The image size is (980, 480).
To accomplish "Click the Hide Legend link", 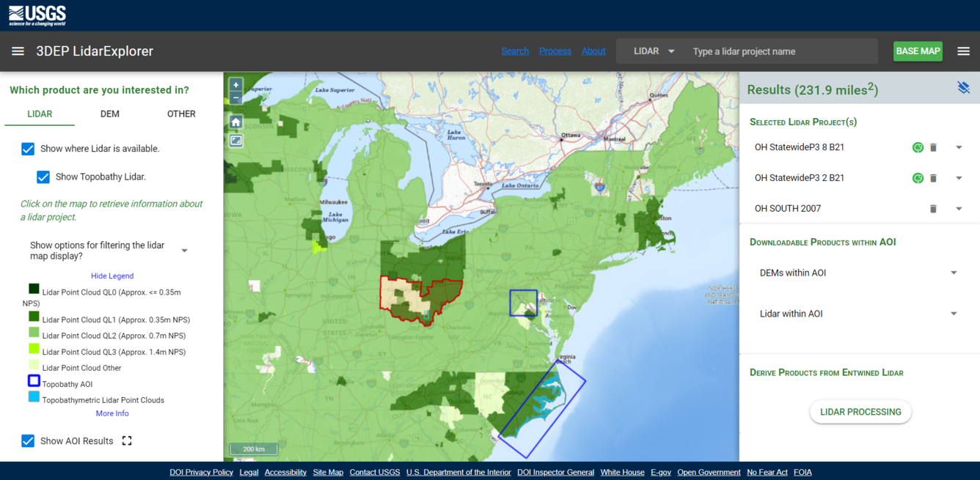I will pyautogui.click(x=112, y=276).
